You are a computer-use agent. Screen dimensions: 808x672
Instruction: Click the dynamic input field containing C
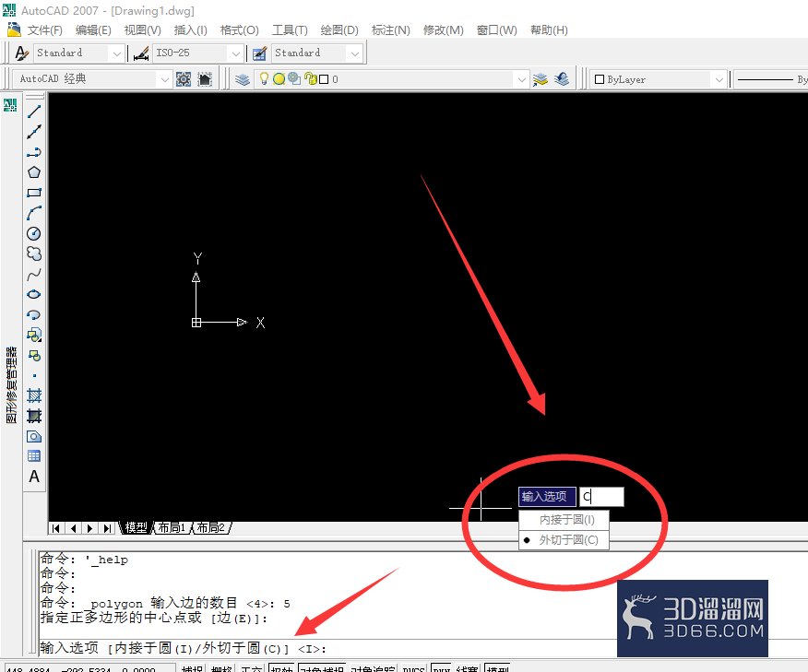601,497
